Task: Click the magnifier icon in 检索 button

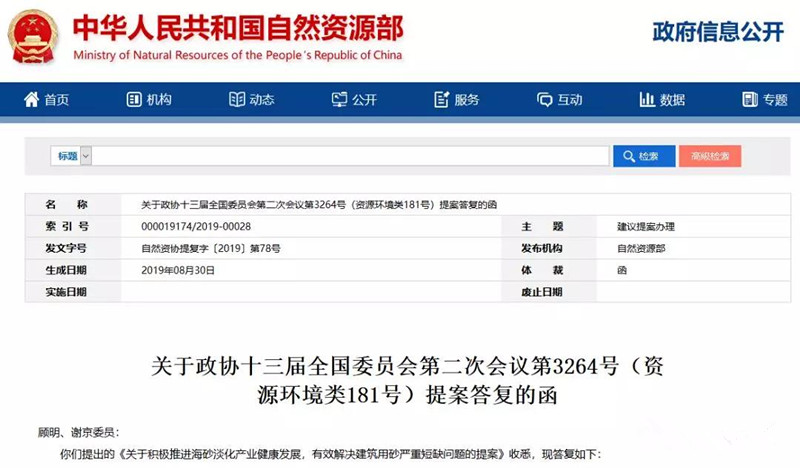Action: pos(629,156)
